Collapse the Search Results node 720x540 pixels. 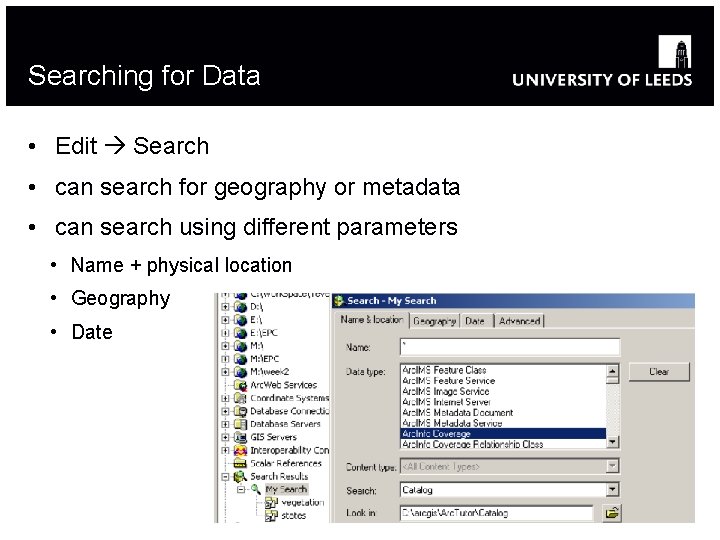click(225, 477)
